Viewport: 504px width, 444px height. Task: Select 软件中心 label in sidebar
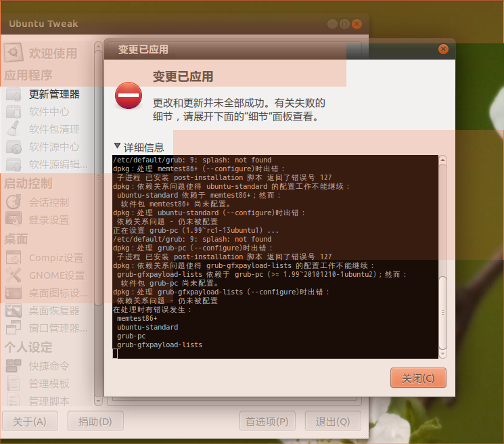[x=49, y=112]
